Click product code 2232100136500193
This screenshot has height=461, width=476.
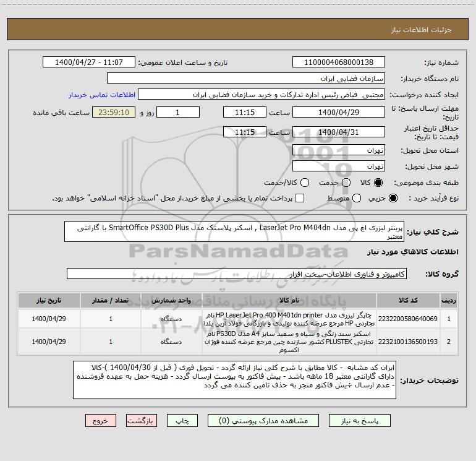(x=408, y=342)
